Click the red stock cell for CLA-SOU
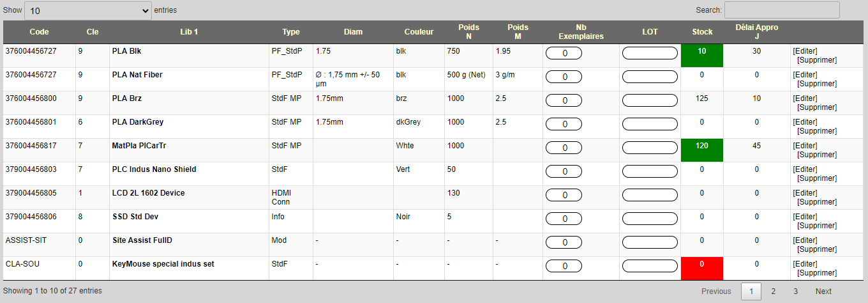 (x=702, y=268)
